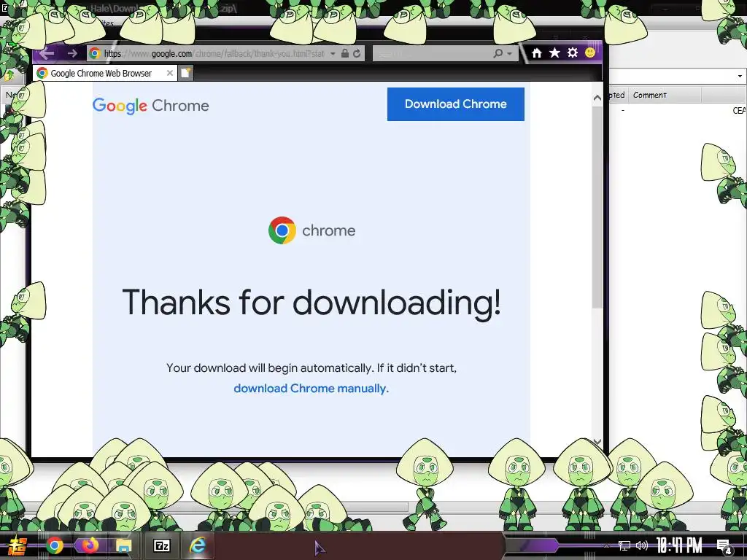Click inside the browser search box
This screenshot has width=747, height=560.
432,53
